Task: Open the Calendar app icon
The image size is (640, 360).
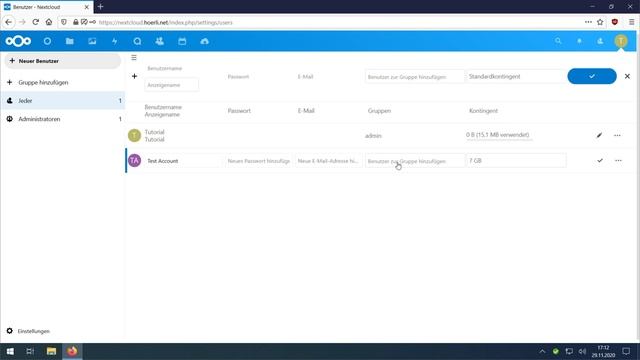Action: [182, 41]
